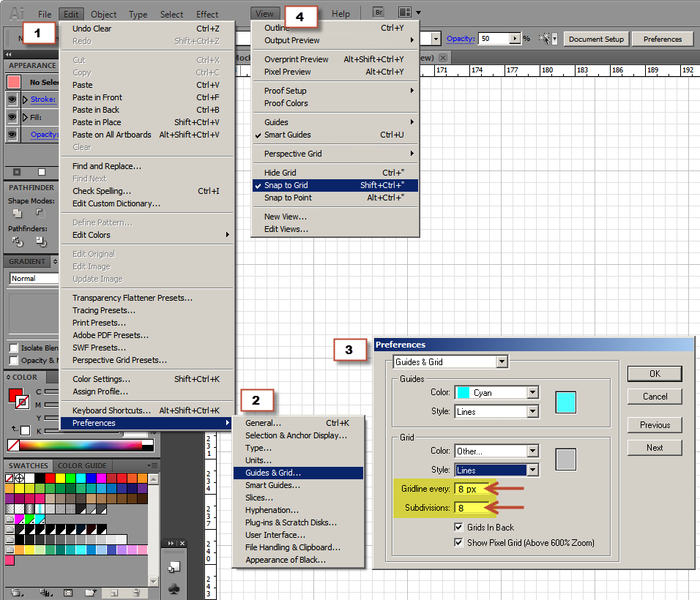Viewport: 700px width, 600px height.
Task: Click the selection options icon next to opacity percent
Action: 544,39
